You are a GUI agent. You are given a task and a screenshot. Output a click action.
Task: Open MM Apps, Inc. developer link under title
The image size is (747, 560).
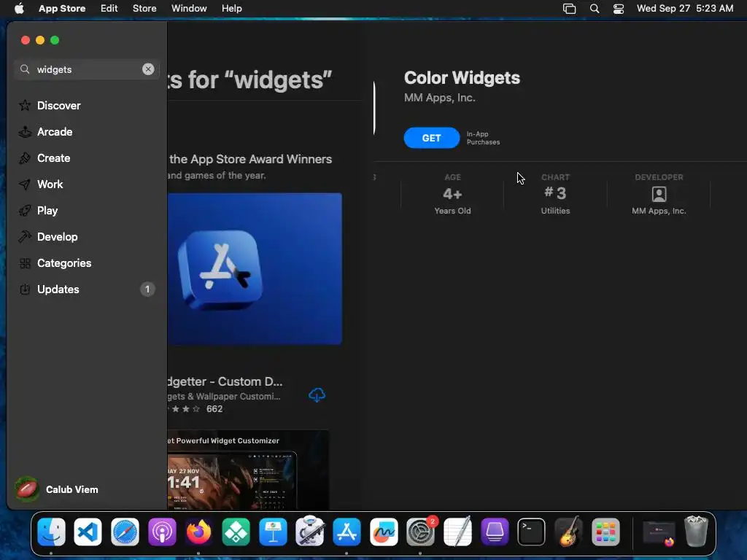tap(440, 98)
